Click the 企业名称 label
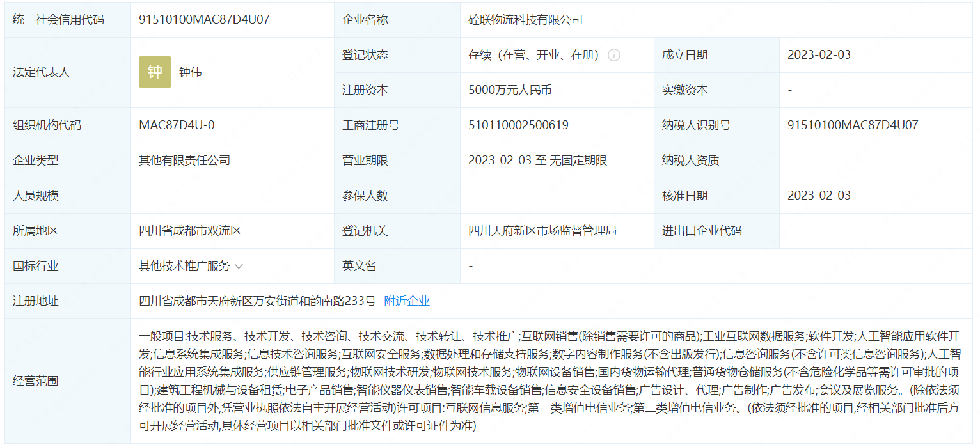This screenshot has height=447, width=980. 365,20
